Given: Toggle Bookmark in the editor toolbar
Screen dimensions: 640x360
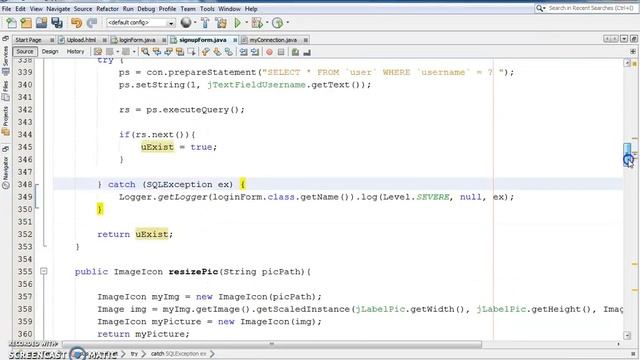Looking at the screenshot, I should (x=229, y=52).
